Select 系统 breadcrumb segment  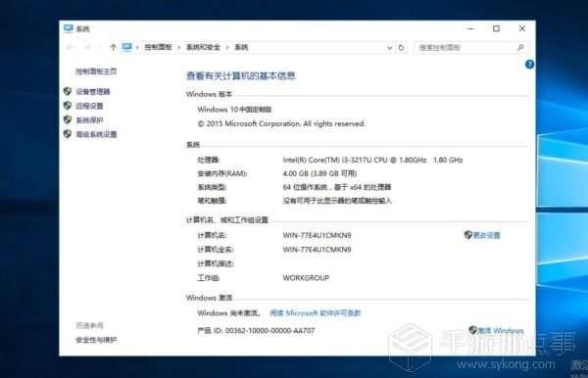pyautogui.click(x=241, y=47)
